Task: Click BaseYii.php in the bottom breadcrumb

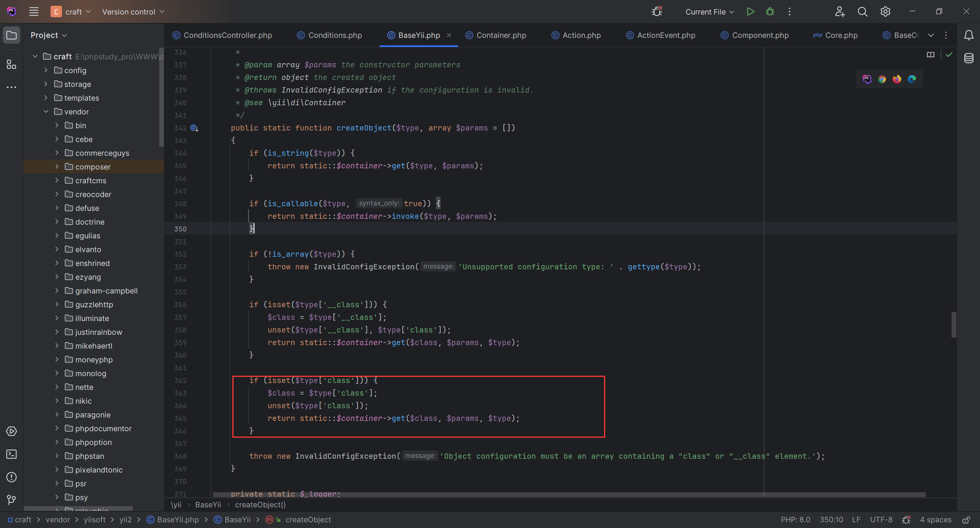Action: [x=178, y=520]
